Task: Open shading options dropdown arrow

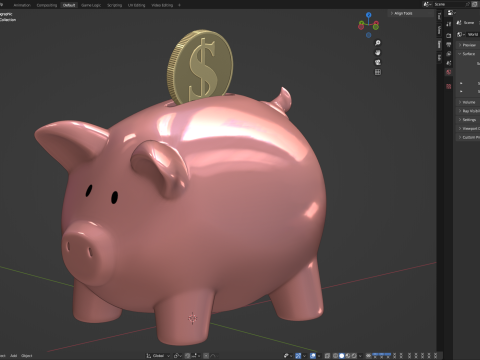Action: tap(360, 356)
